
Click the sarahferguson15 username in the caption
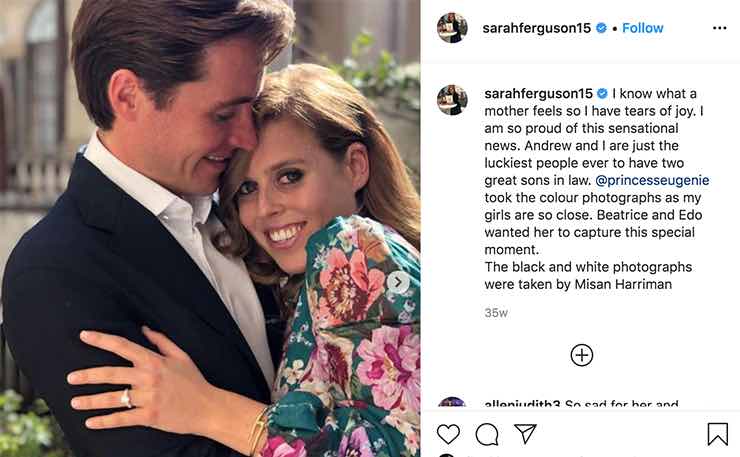[537, 93]
